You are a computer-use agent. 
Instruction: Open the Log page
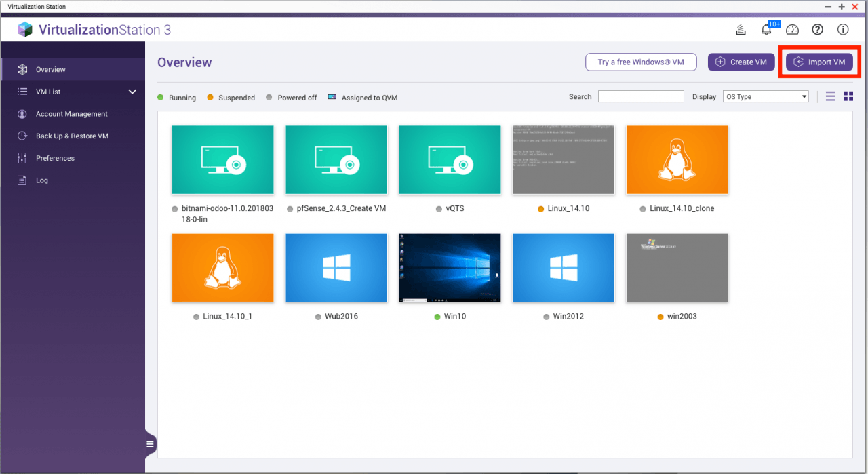pyautogui.click(x=42, y=180)
